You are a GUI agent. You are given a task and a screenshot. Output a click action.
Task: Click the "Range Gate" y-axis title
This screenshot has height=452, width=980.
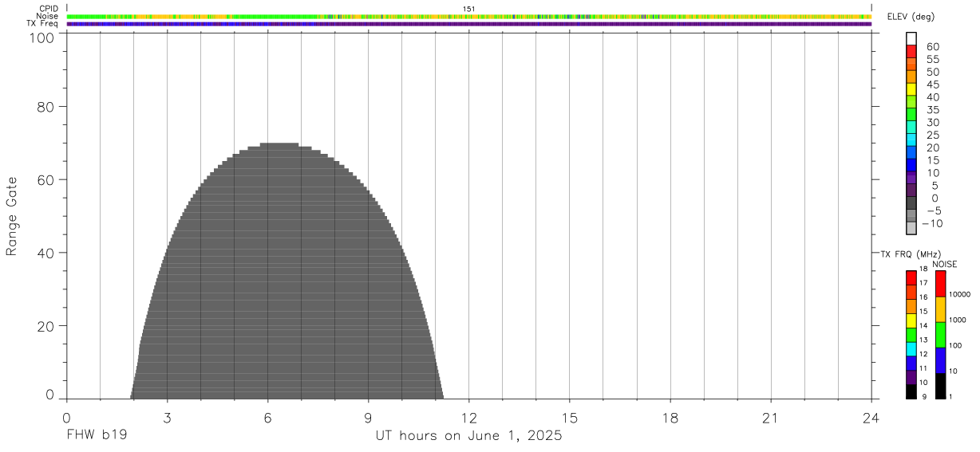(x=12, y=217)
